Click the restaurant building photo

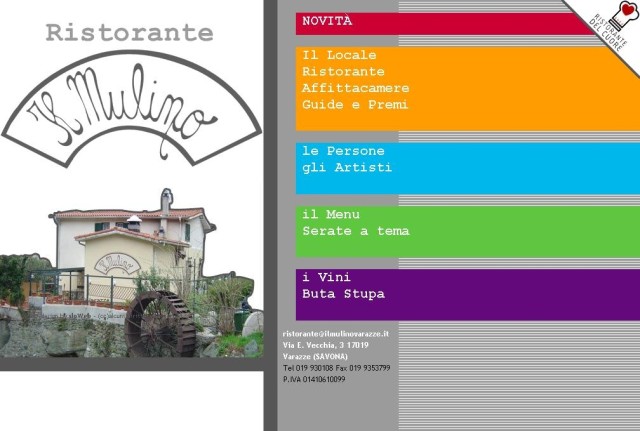click(x=131, y=273)
